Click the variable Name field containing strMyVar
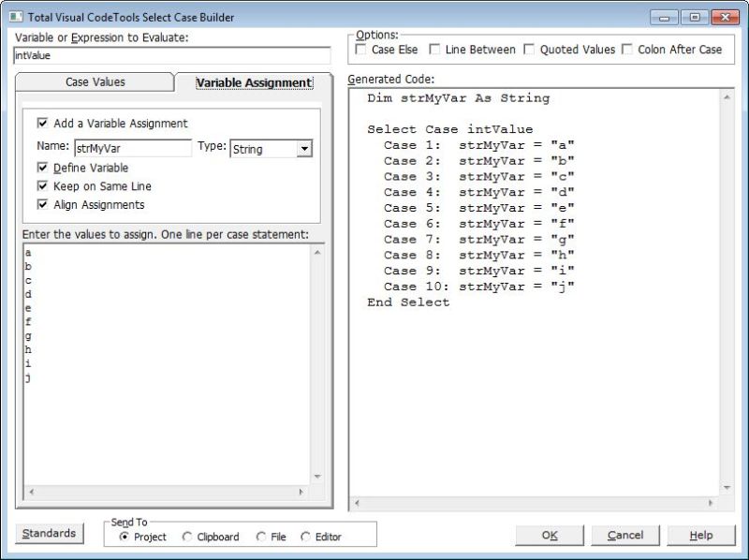Image resolution: width=749 pixels, height=560 pixels. tap(131, 148)
